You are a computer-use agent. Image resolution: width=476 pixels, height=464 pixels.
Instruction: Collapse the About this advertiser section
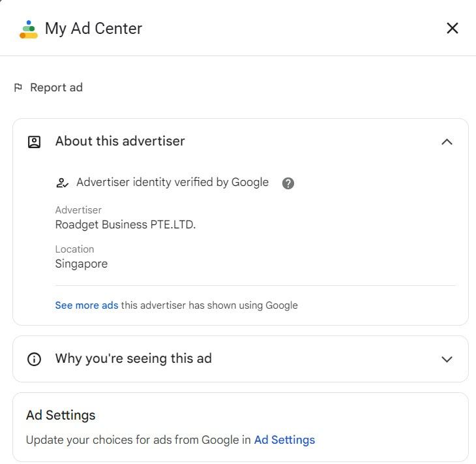[x=447, y=142]
